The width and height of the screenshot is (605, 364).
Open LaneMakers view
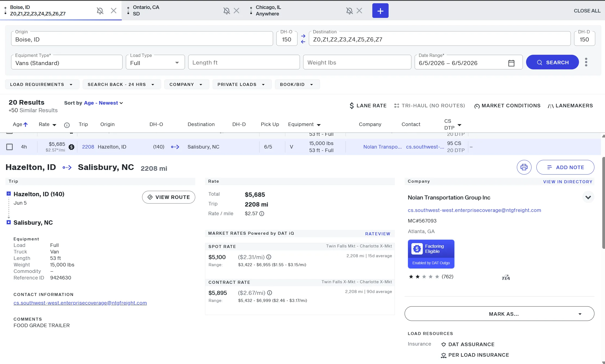(570, 106)
